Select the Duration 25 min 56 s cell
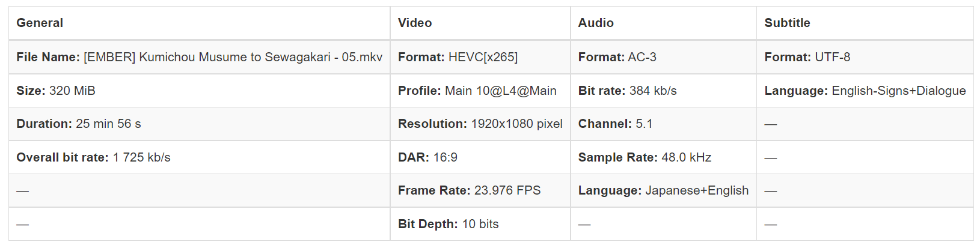This screenshot has width=980, height=245. coord(79,124)
